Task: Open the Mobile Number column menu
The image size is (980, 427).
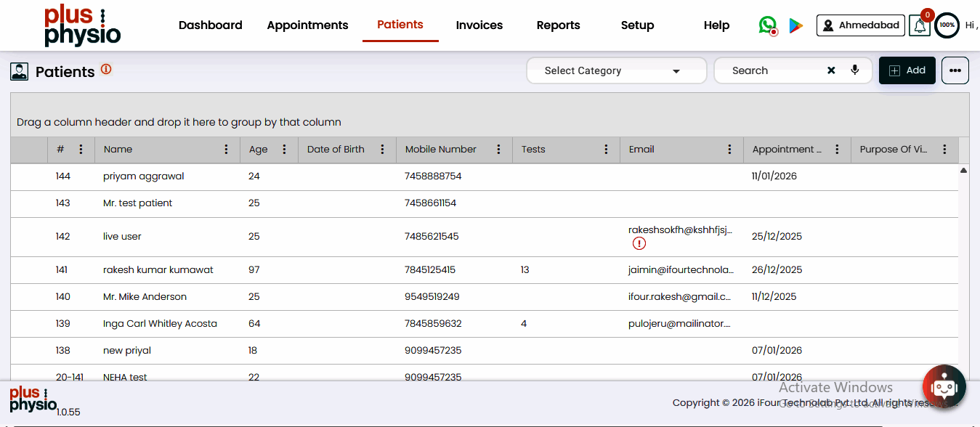Action: (498, 150)
